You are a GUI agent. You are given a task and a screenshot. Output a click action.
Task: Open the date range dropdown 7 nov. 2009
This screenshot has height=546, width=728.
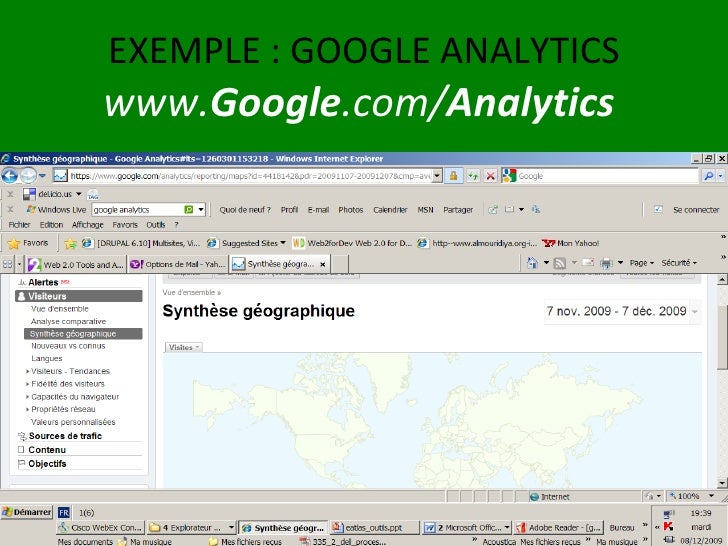(x=695, y=312)
